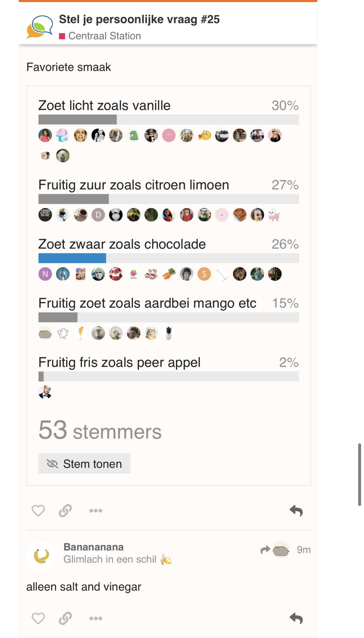Screen dimensions: 364x638
Task: Expand the in-reply-to arrow on Banananana's post
Action: (275, 550)
